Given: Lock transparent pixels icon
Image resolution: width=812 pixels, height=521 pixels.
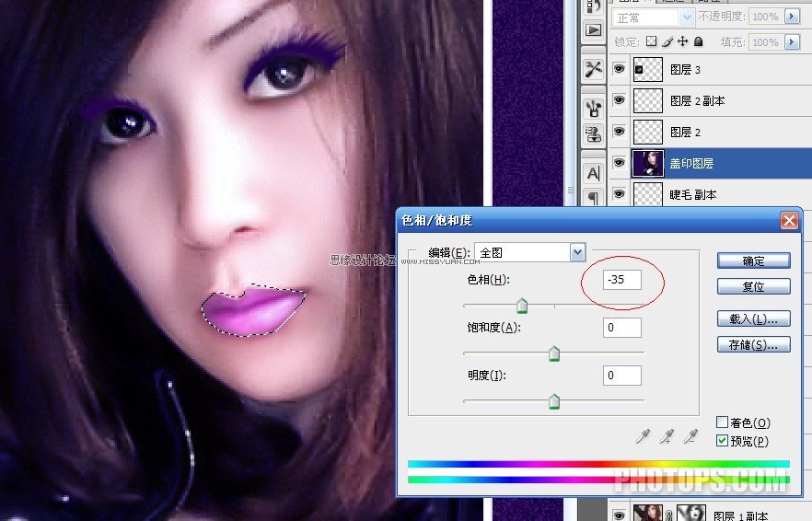Looking at the screenshot, I should point(652,41).
